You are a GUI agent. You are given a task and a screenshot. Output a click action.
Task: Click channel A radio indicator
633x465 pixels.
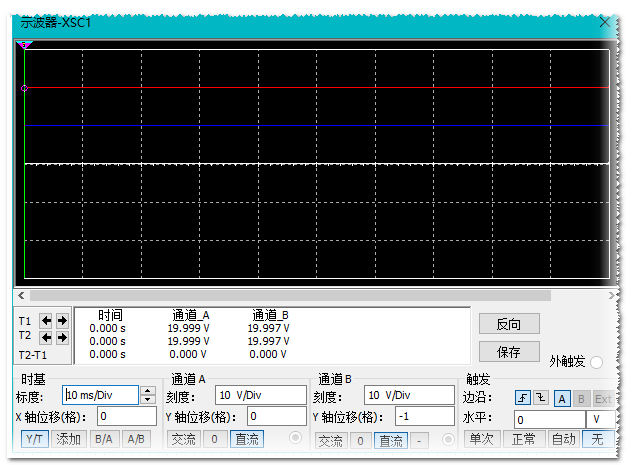[x=296, y=438]
